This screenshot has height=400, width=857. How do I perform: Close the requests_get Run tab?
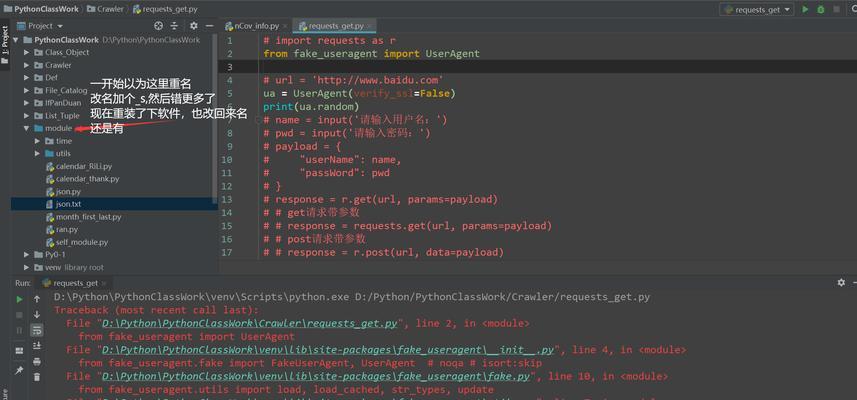coord(105,283)
